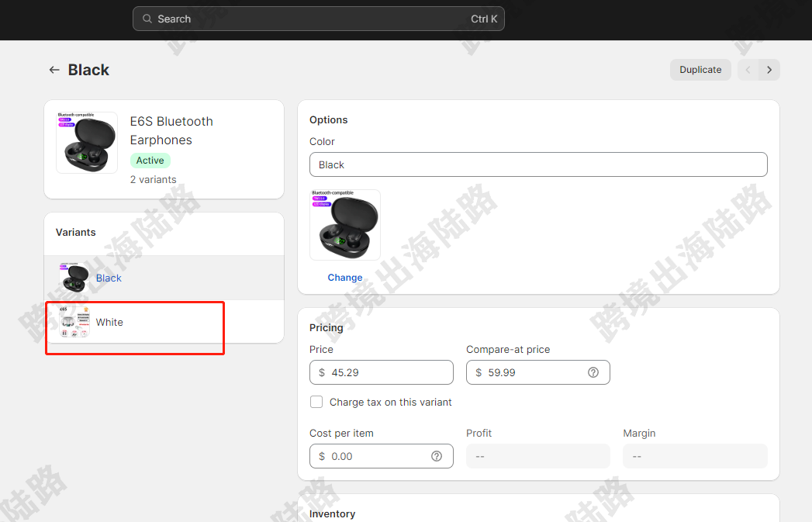
Task: Click the back arrow next to Black
Action: pyautogui.click(x=54, y=70)
